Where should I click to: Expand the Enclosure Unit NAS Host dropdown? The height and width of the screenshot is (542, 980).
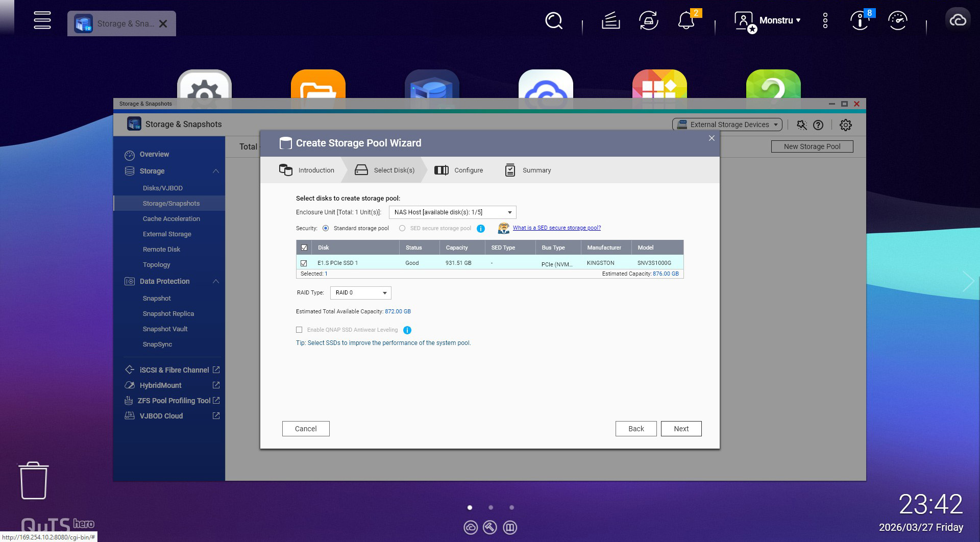click(452, 212)
